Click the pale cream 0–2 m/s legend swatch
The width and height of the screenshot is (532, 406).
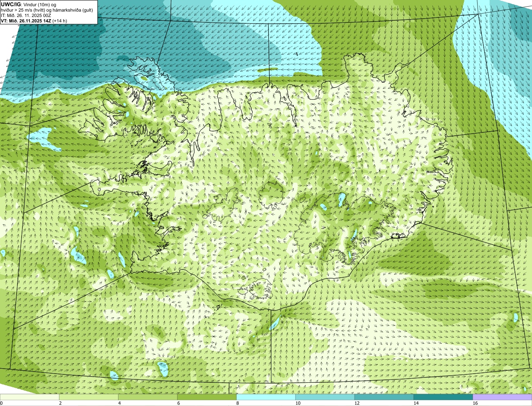30,397
